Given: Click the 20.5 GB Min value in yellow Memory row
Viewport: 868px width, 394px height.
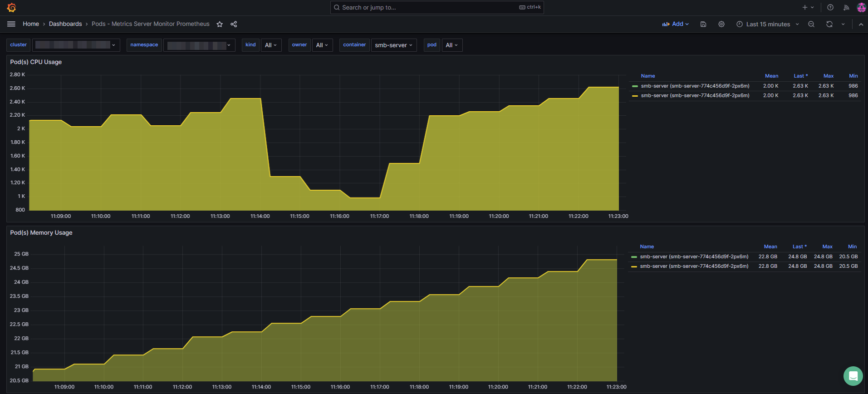Looking at the screenshot, I should 848,266.
